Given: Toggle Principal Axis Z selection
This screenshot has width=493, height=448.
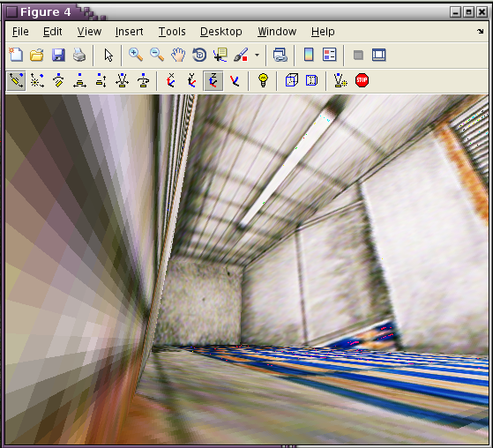Looking at the screenshot, I should [x=213, y=81].
